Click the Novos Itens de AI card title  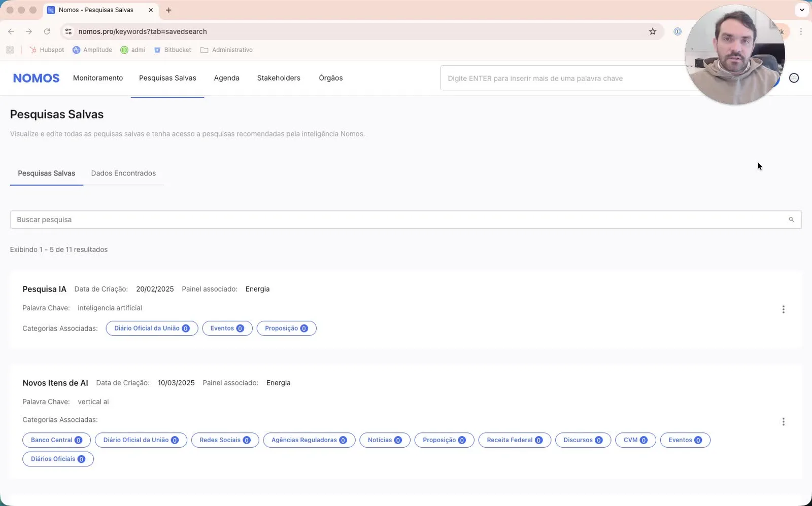tap(55, 383)
